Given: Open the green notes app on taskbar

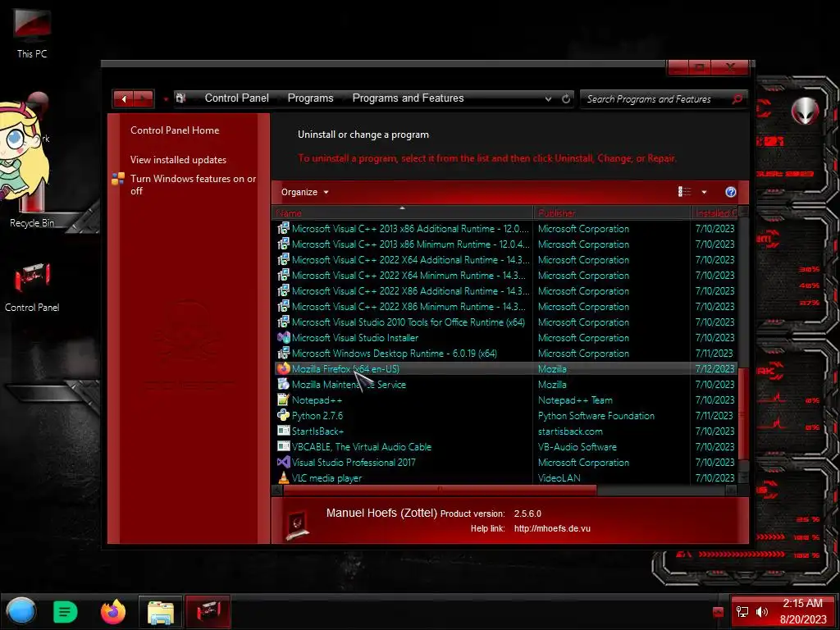Looking at the screenshot, I should pos(66,612).
